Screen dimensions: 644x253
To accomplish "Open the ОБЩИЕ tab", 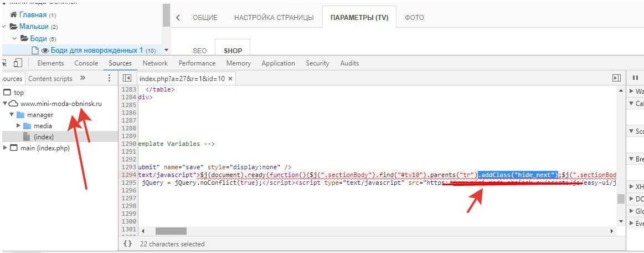I will [205, 18].
